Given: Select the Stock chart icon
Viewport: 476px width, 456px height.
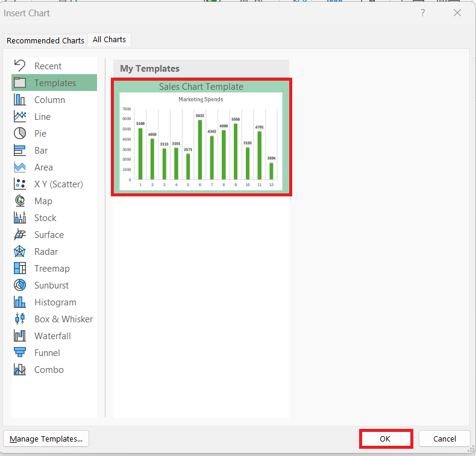Looking at the screenshot, I should tap(20, 217).
